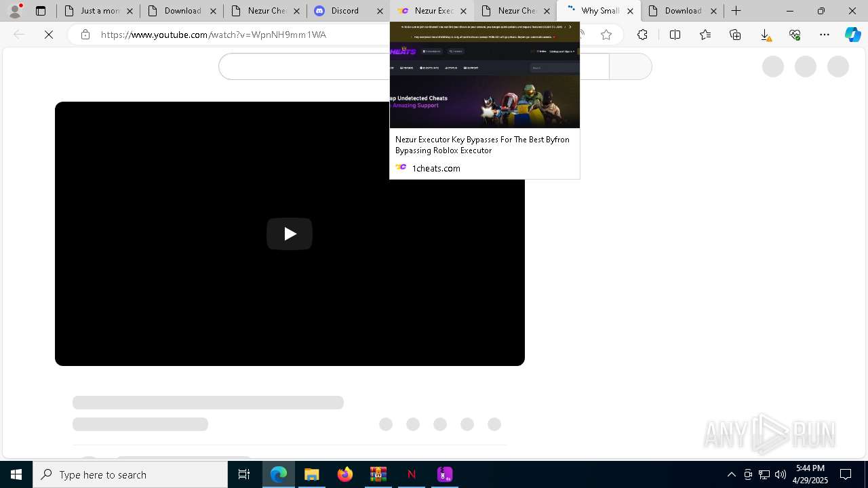
Task: Open Settings and more menu
Action: coord(825,35)
